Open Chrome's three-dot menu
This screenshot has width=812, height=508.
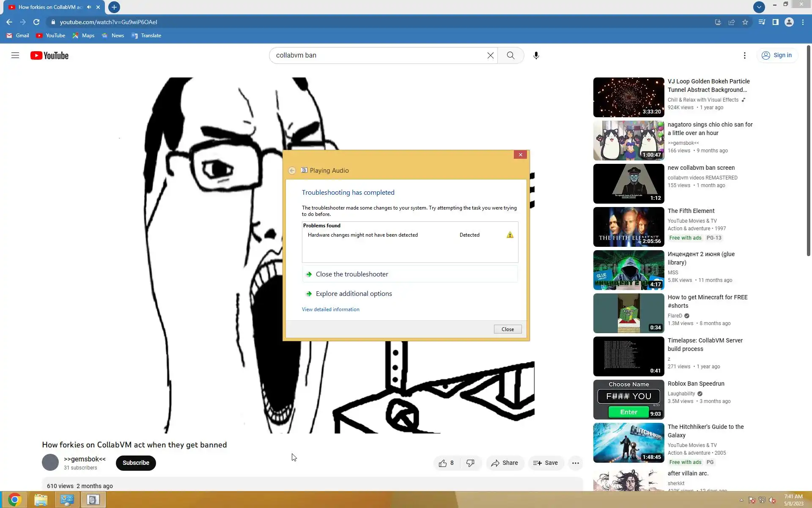click(x=803, y=22)
